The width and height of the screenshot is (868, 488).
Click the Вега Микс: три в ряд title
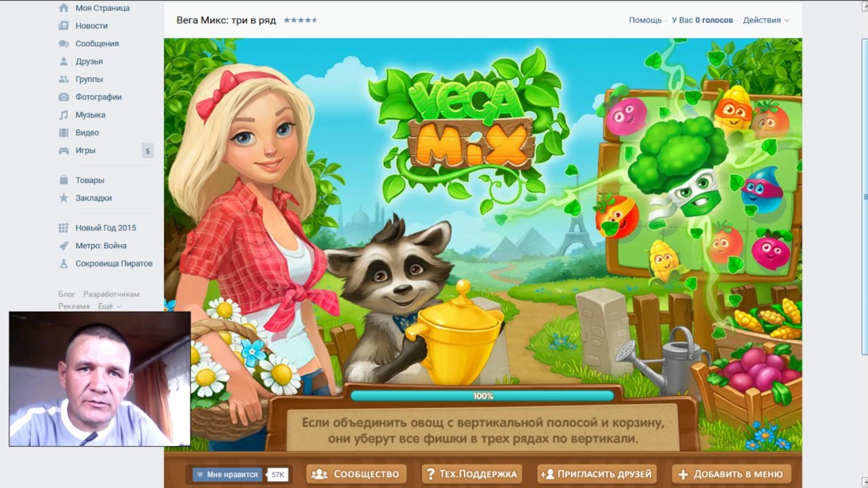pyautogui.click(x=226, y=20)
